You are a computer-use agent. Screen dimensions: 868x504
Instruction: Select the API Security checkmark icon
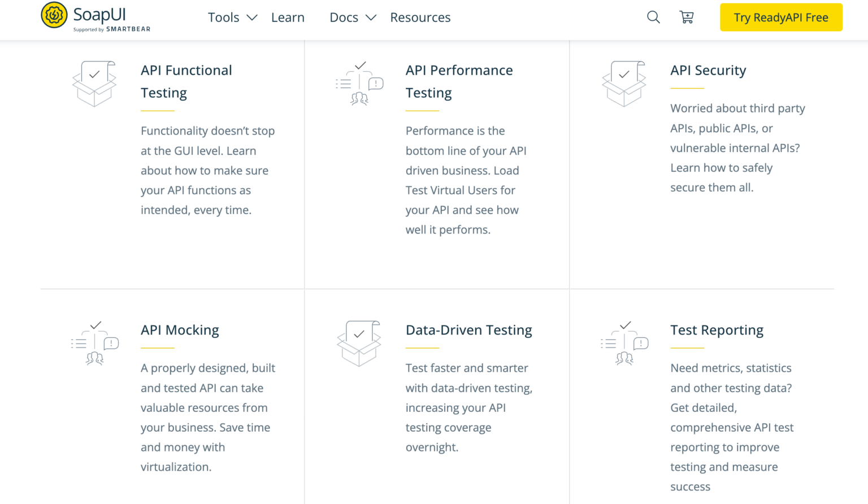click(x=624, y=84)
